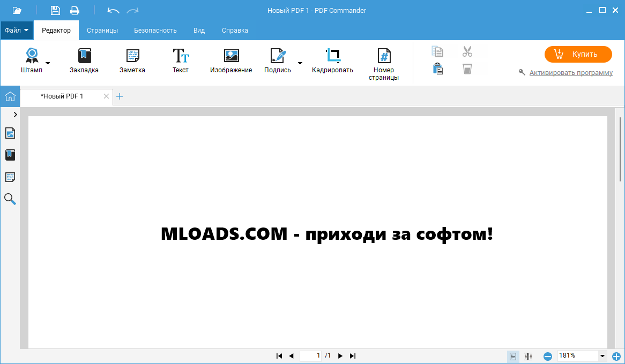Screen dimensions: 625x364
Task: Insert a picture with Изображение
Action: 231,60
